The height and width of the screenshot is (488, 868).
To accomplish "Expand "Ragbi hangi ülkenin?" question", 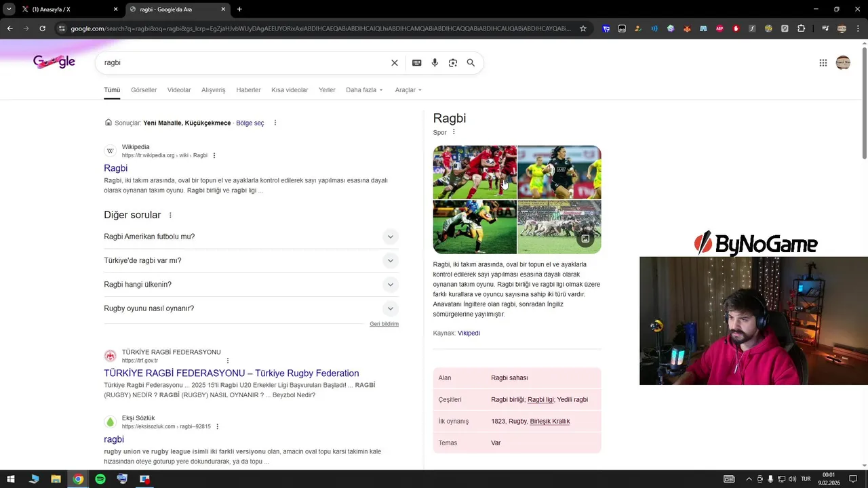I will point(251,285).
